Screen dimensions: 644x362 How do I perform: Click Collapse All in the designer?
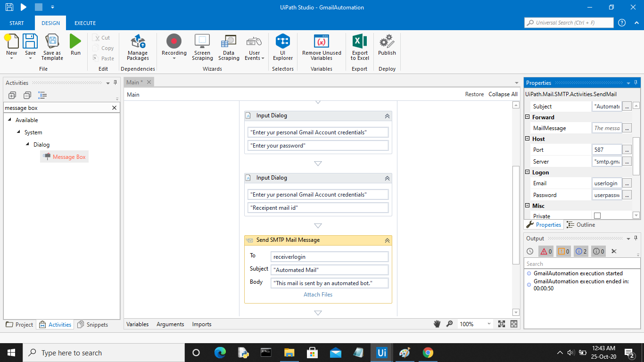503,94
